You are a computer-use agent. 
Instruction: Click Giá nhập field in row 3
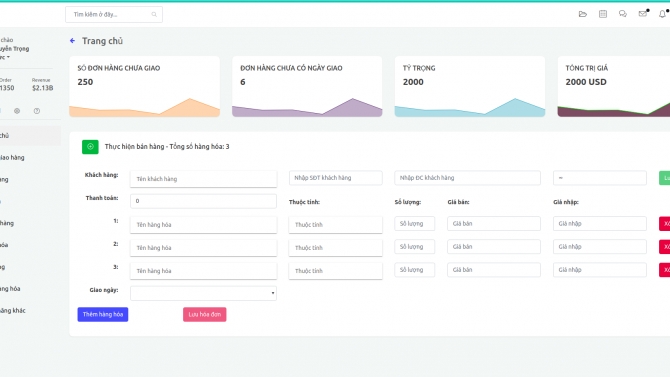coord(599,270)
